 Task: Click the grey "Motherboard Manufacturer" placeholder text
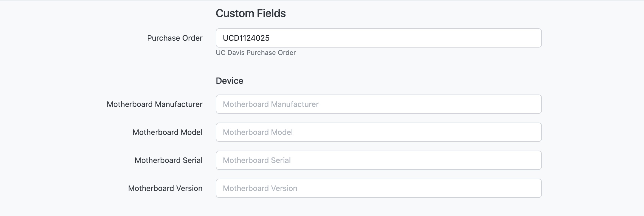[271, 104]
